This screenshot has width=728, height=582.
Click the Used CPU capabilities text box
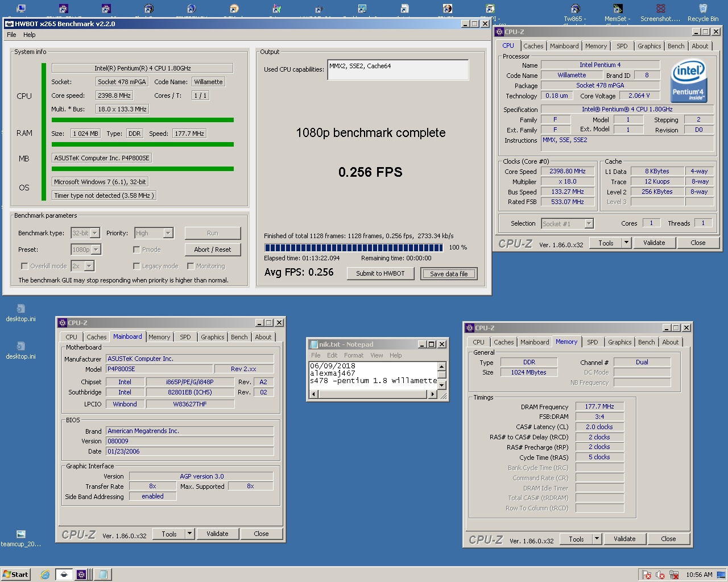(x=398, y=70)
